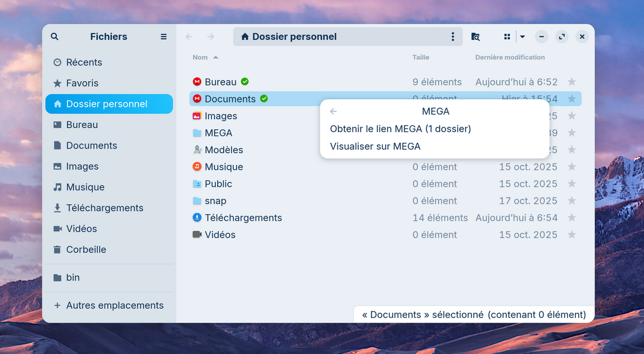The width and height of the screenshot is (644, 354).
Task: Open the hamburger main menu
Action: pos(164,37)
